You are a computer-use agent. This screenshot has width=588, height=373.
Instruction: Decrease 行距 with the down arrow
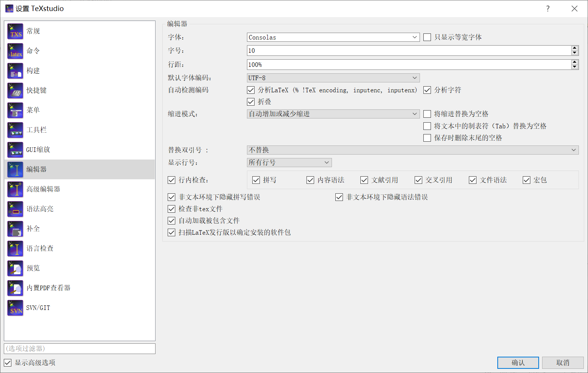575,67
